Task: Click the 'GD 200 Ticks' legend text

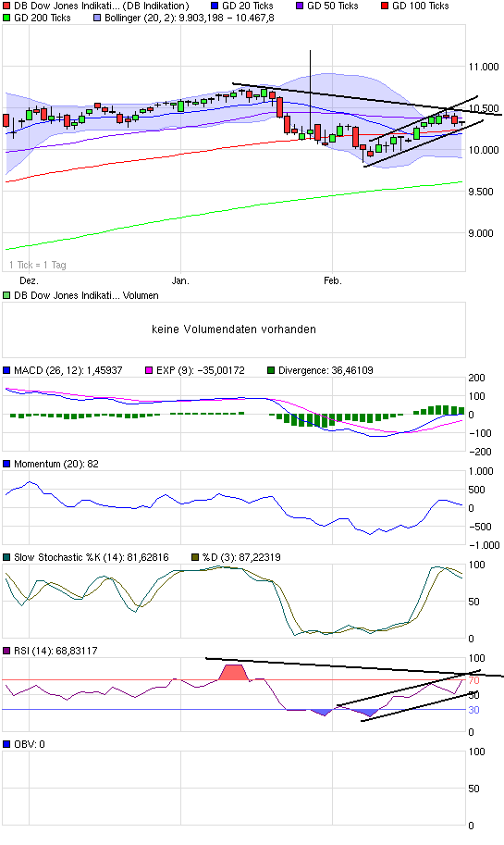Action: click(42, 18)
